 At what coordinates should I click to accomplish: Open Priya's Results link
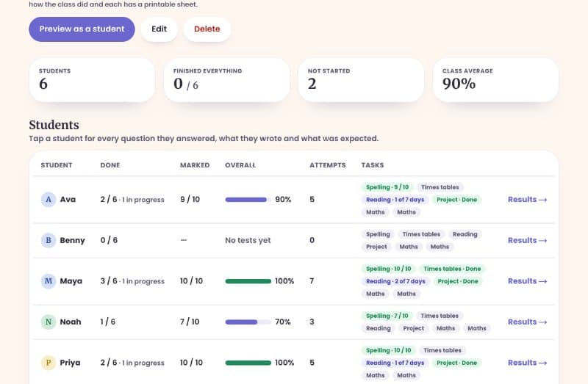[x=527, y=363]
